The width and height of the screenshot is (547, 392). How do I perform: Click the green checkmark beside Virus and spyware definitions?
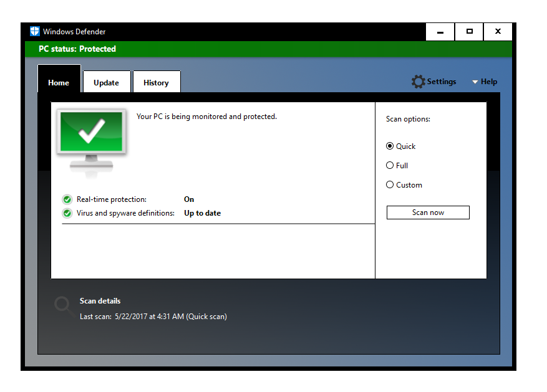[67, 213]
